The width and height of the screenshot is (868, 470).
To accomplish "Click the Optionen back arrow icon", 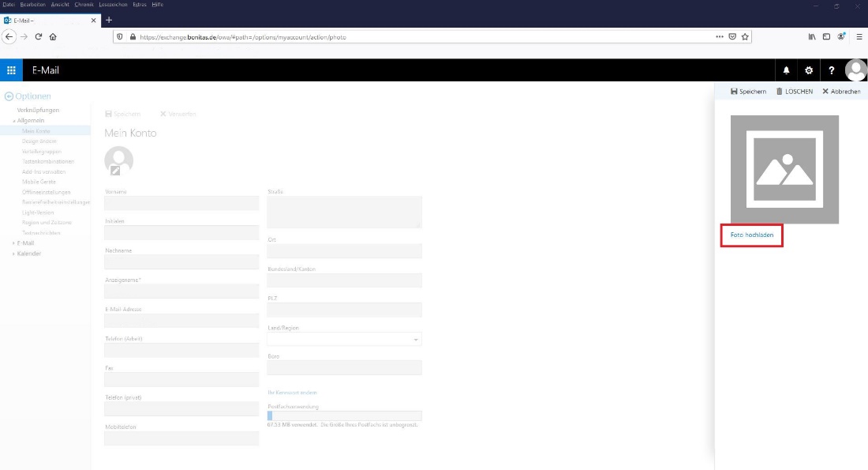I will coord(9,96).
